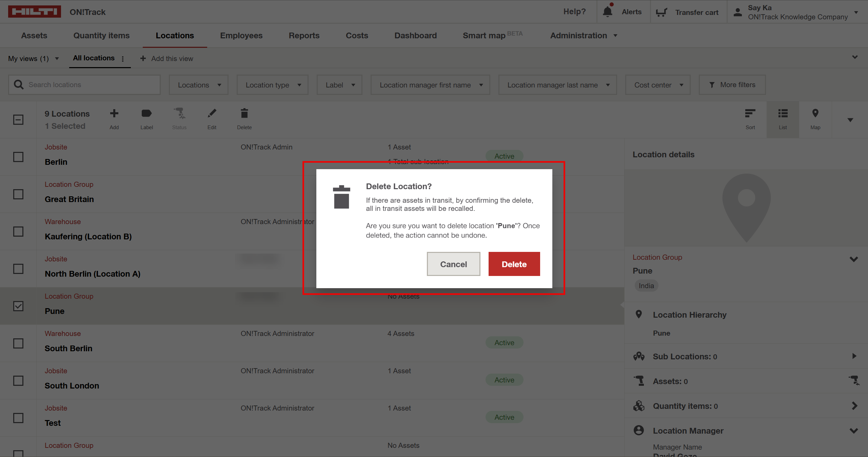Click the large map pin placeholder
The width and height of the screenshot is (868, 457).
click(x=746, y=207)
